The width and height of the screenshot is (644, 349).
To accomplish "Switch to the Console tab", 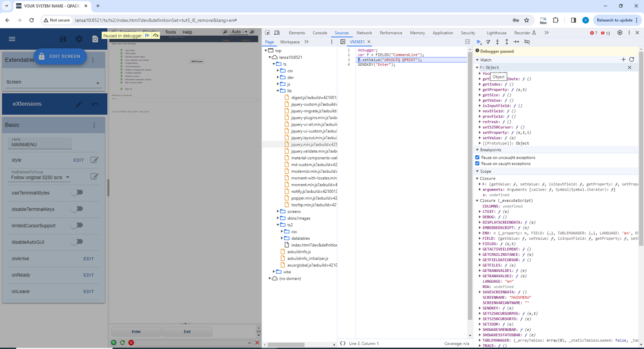I will click(319, 33).
